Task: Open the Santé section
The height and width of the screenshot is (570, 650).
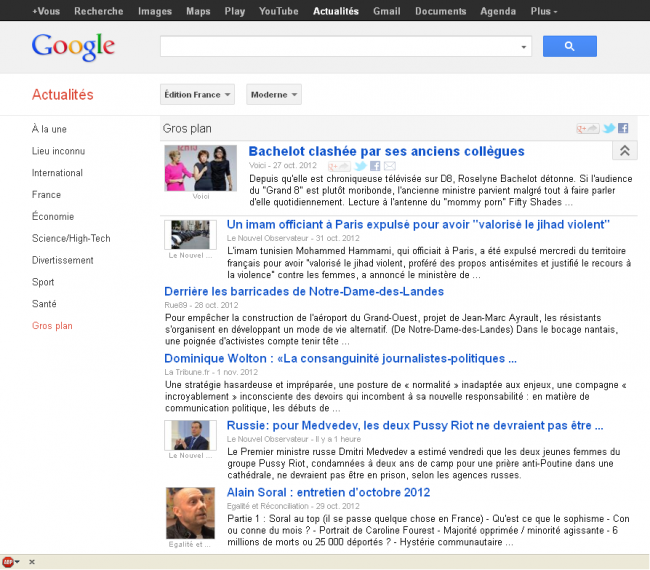Action: (44, 304)
